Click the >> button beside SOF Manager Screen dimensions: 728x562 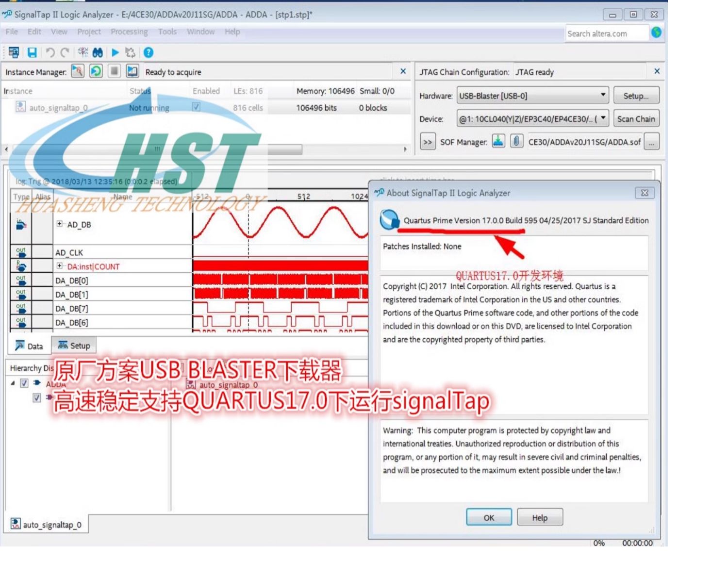[428, 142]
